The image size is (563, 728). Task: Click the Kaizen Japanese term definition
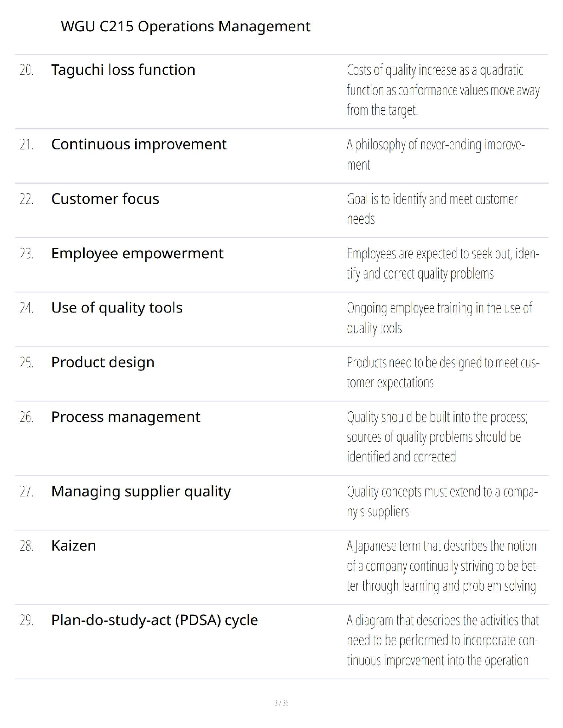443,566
